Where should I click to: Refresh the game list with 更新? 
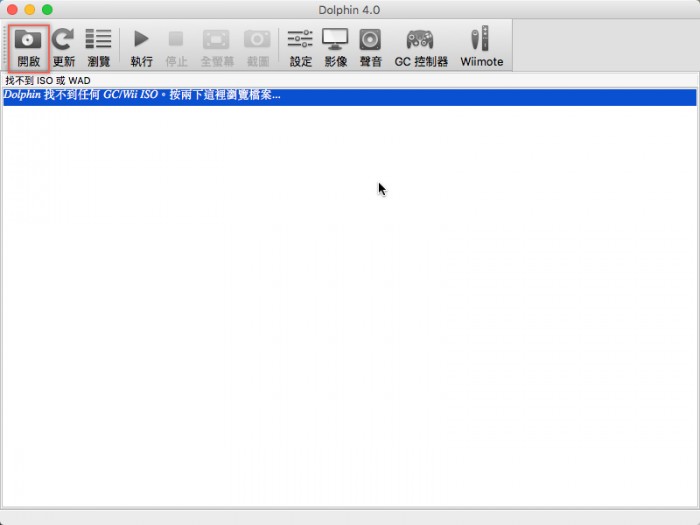point(63,47)
